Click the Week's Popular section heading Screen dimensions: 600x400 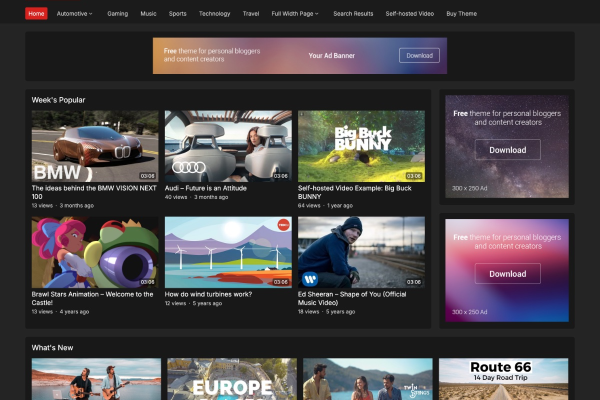[x=58, y=100]
